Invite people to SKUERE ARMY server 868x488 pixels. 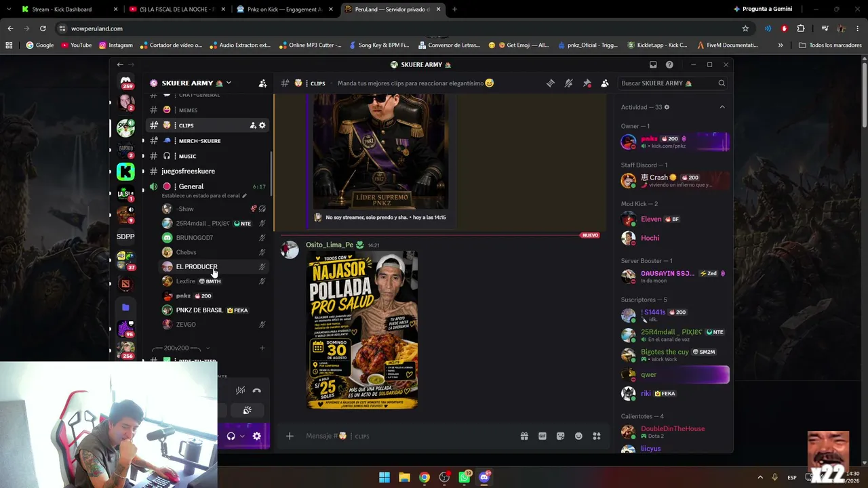tap(262, 83)
